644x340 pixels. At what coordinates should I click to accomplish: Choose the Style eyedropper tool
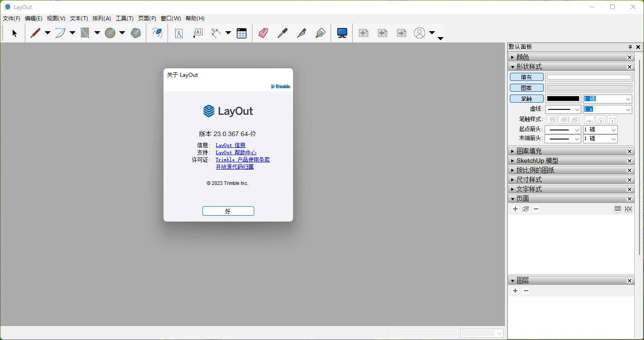tap(282, 33)
